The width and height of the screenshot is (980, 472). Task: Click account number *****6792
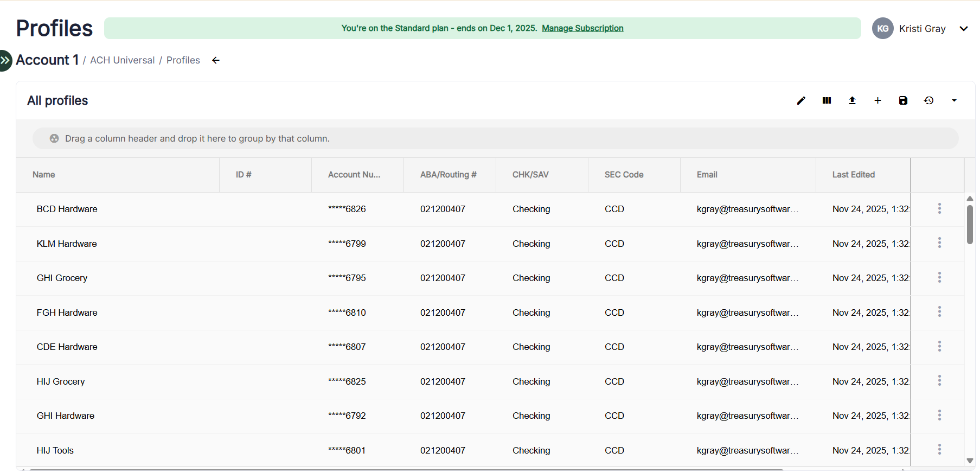click(347, 416)
